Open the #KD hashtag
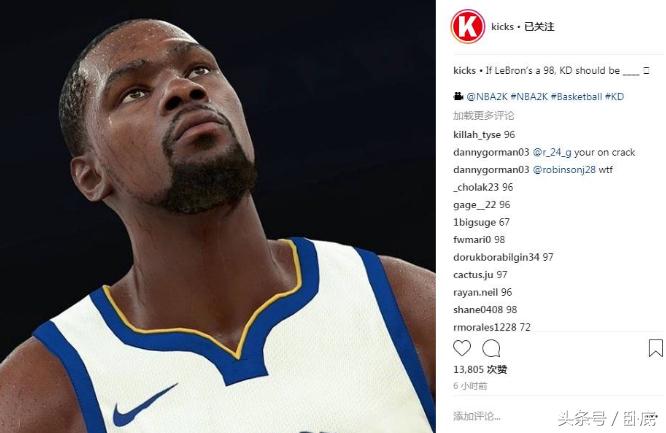Screen dimensions: 666x433 pyautogui.click(x=615, y=97)
